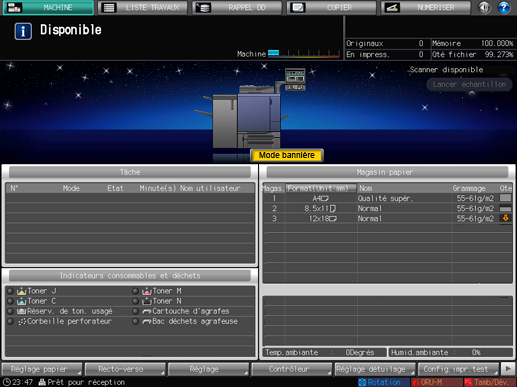Viewport: 517px width, 387px height.
Task: Select paper tray 1 A4 row
Action: coord(387,198)
